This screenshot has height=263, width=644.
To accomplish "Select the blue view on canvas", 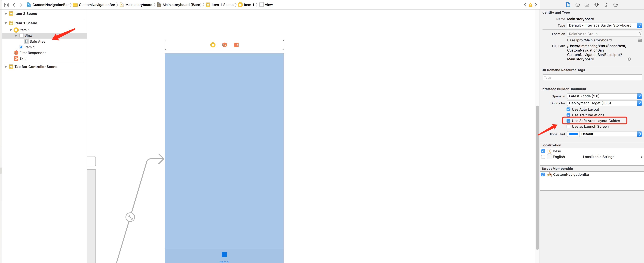I will (224, 151).
